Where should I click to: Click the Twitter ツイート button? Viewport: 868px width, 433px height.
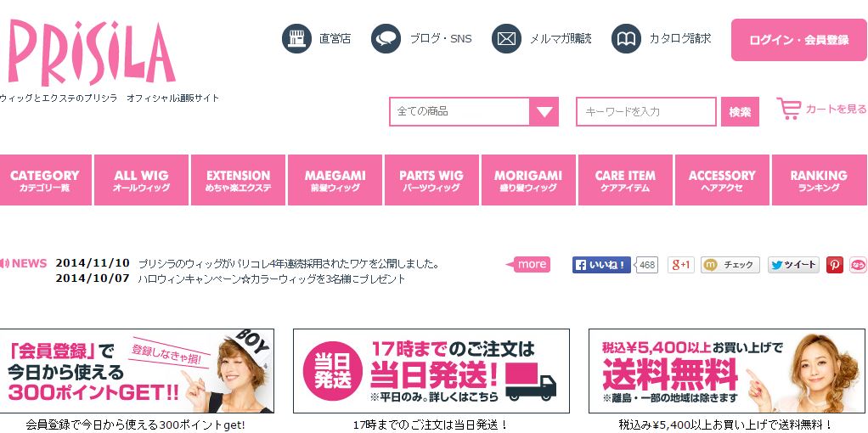(794, 265)
